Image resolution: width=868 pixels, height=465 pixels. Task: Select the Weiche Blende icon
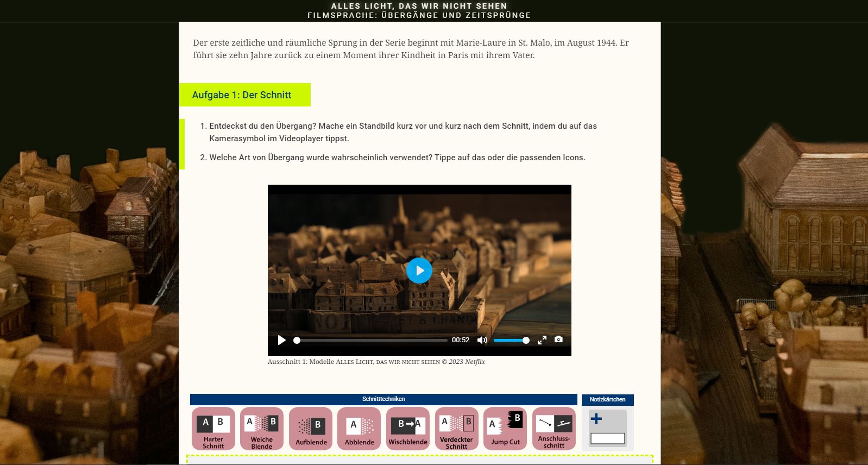(262, 429)
